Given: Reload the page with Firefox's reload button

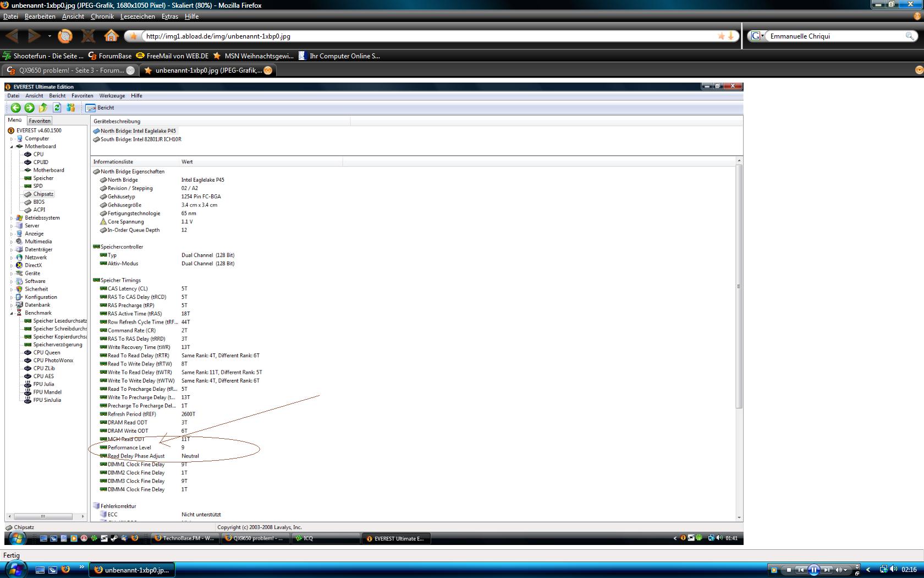Looking at the screenshot, I should [x=65, y=36].
